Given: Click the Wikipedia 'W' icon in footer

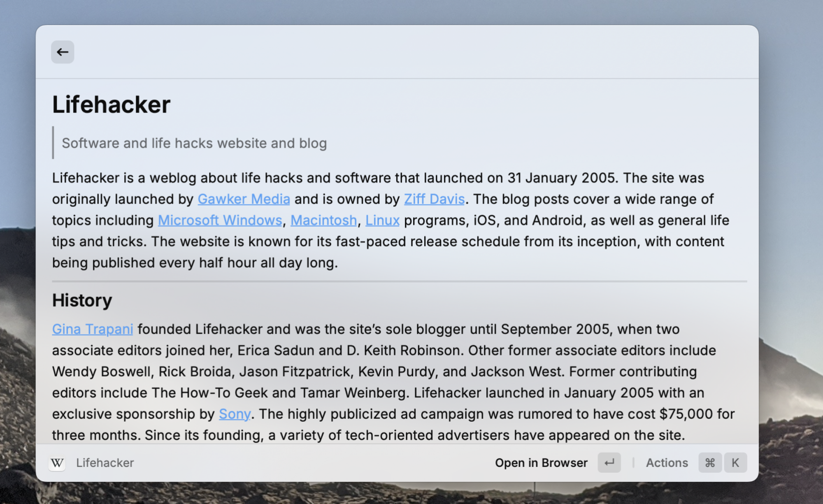Looking at the screenshot, I should pyautogui.click(x=57, y=463).
